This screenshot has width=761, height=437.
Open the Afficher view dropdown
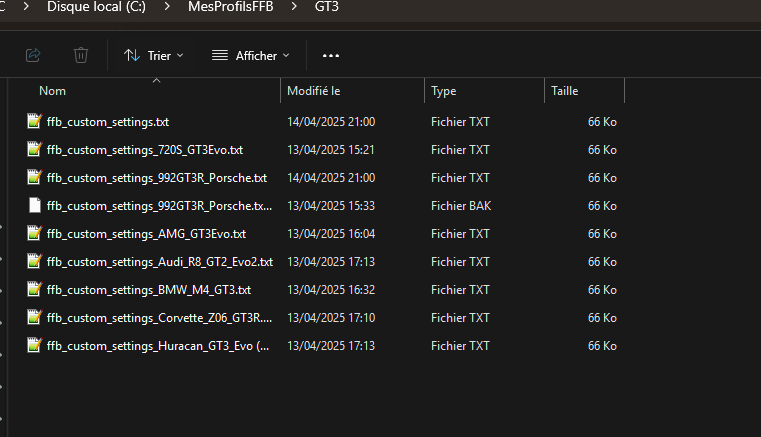[x=251, y=56]
